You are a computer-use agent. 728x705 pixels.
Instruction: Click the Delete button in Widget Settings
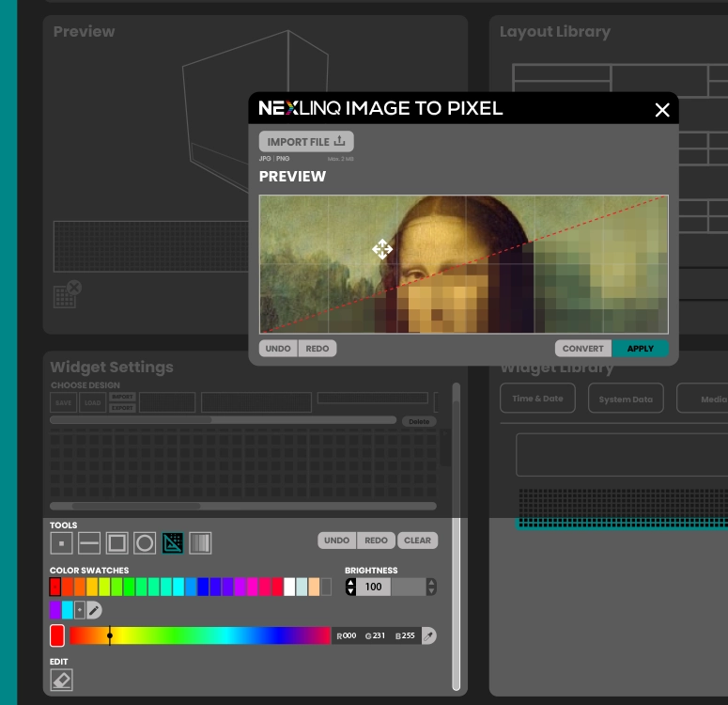(419, 421)
